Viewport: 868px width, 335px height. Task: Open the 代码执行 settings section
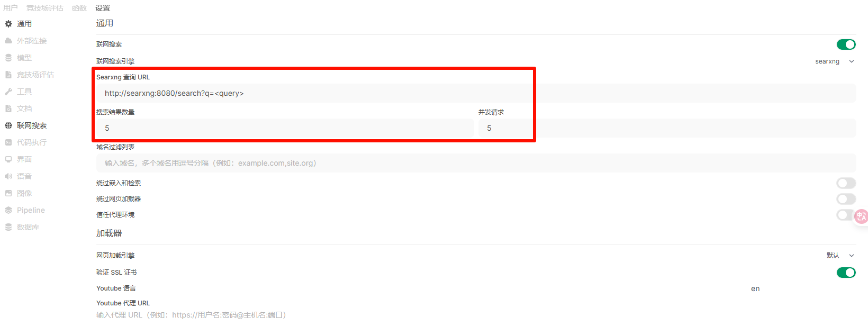[32, 142]
